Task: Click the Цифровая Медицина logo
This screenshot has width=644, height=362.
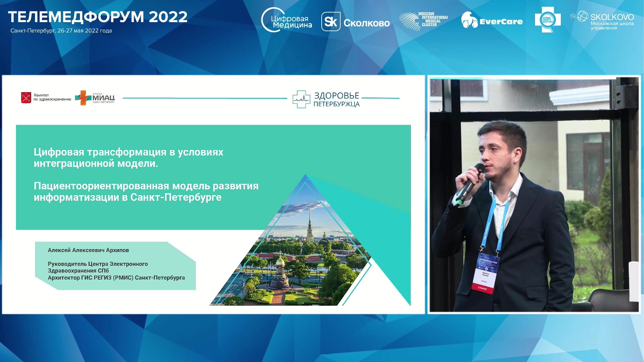Action: pyautogui.click(x=286, y=21)
